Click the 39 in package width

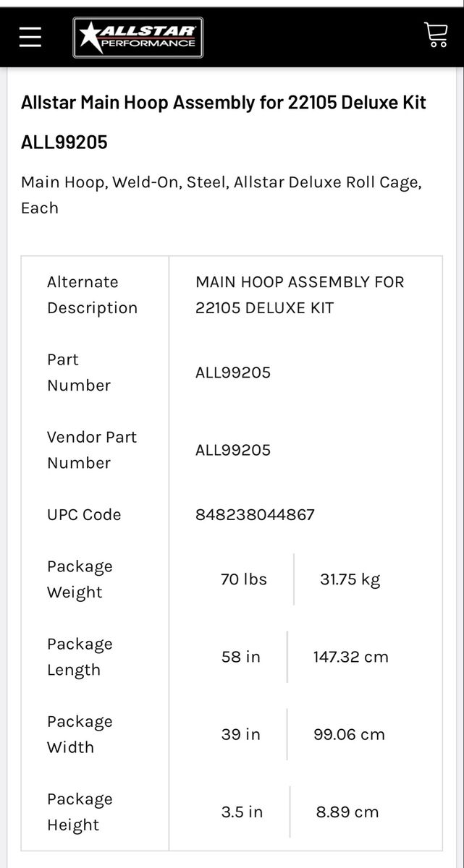pyautogui.click(x=241, y=734)
